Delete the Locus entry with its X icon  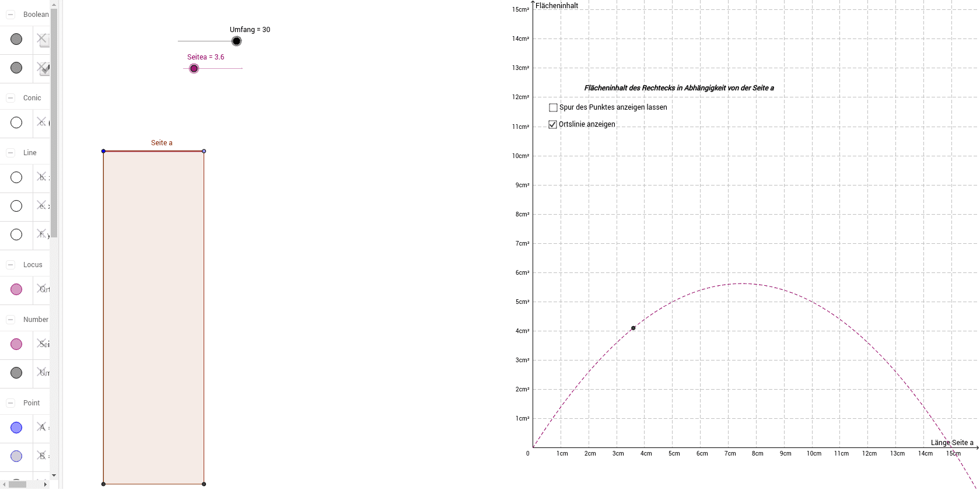pos(41,288)
